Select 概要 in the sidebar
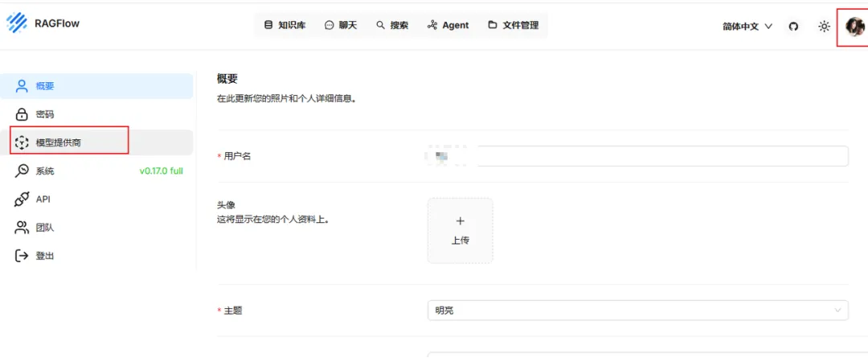This screenshot has width=868, height=362. tap(96, 86)
